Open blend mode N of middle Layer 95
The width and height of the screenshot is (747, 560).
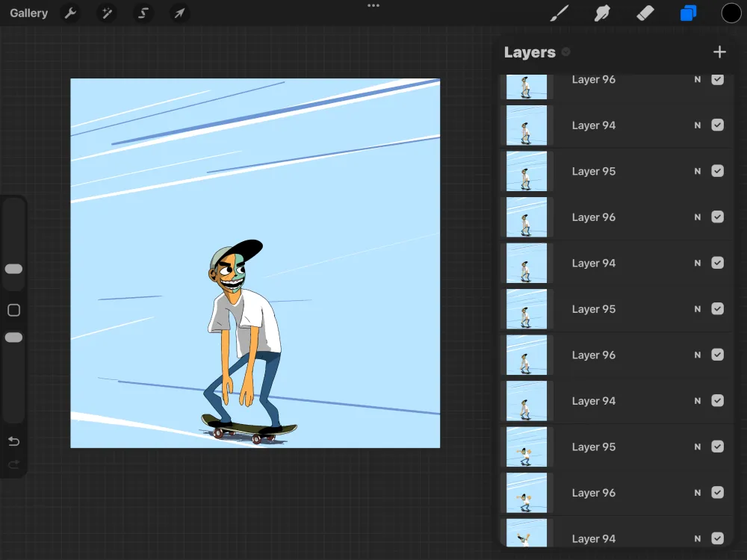698,309
